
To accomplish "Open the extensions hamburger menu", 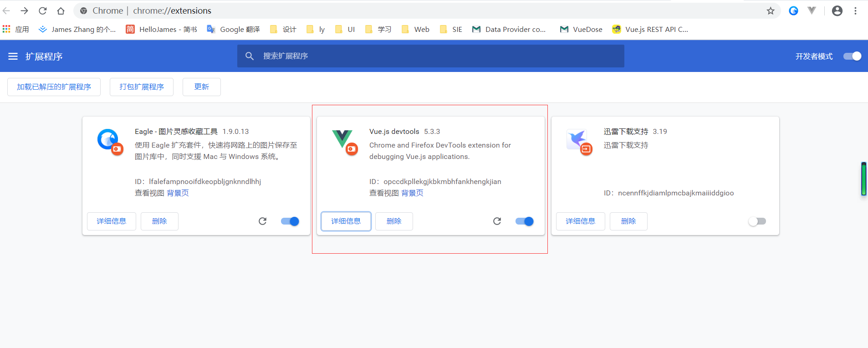I will tap(13, 56).
